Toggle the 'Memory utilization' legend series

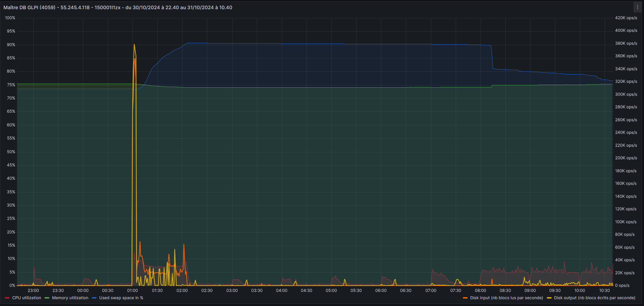point(70,298)
